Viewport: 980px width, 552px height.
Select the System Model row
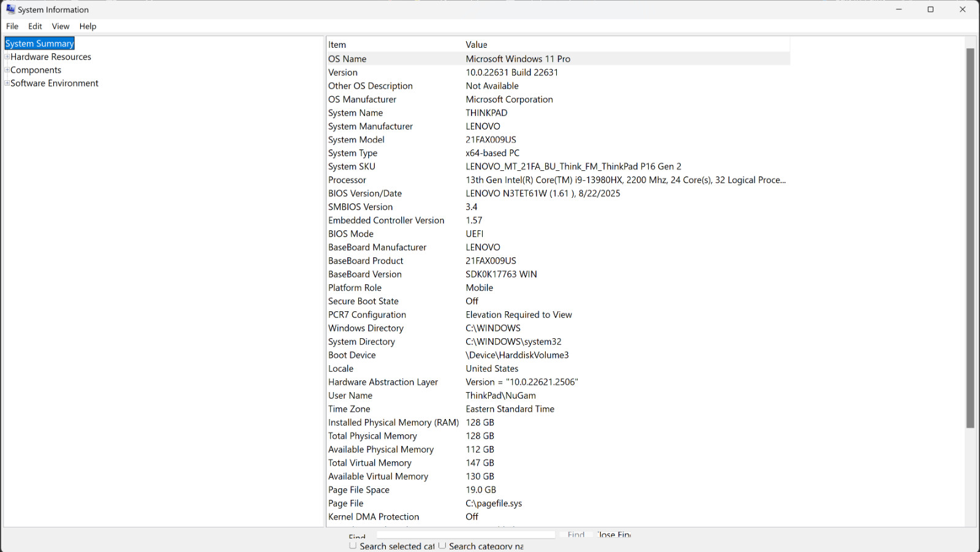pos(558,140)
